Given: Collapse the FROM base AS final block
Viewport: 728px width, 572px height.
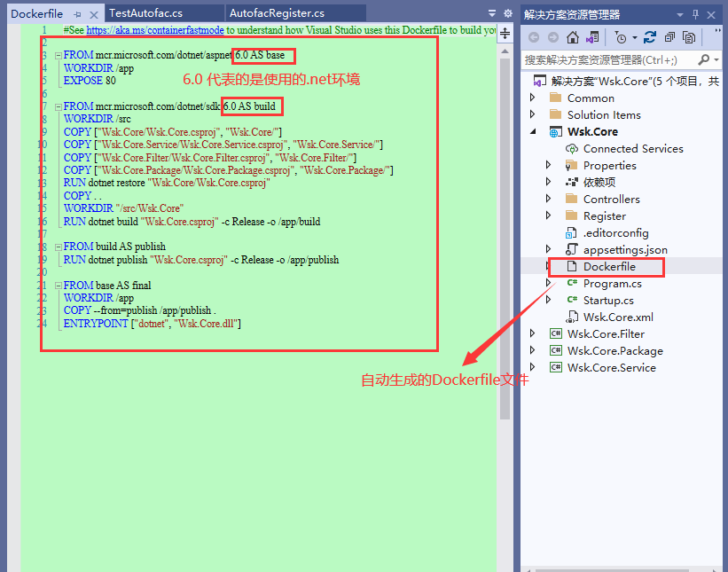Looking at the screenshot, I should coord(59,286).
